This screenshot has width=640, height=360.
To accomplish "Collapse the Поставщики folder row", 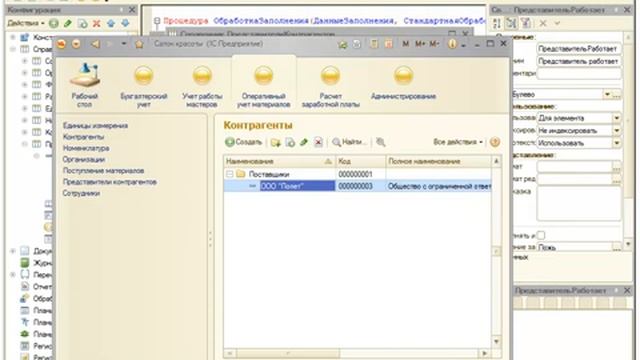I will pos(230,174).
